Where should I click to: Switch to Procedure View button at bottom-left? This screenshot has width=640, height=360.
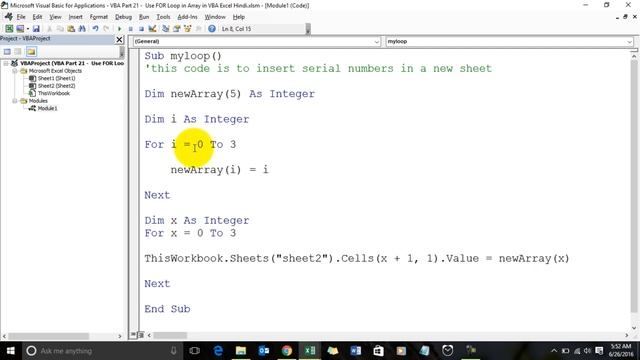click(x=133, y=335)
